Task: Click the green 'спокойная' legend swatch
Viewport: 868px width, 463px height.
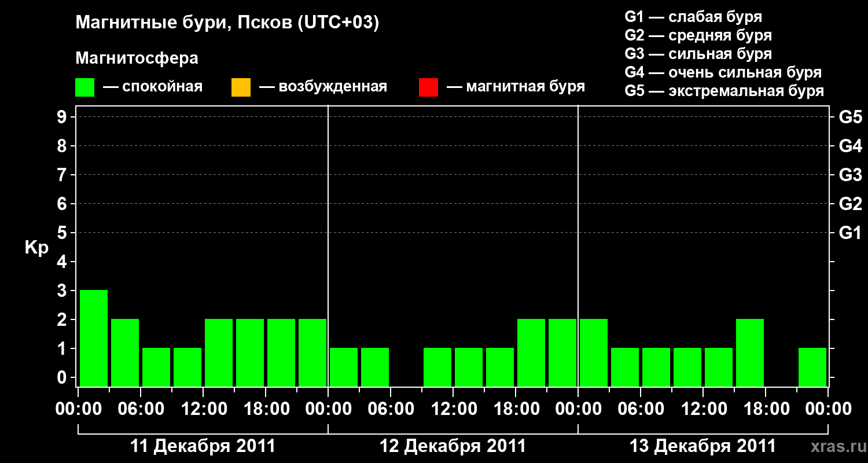Action: tap(85, 87)
